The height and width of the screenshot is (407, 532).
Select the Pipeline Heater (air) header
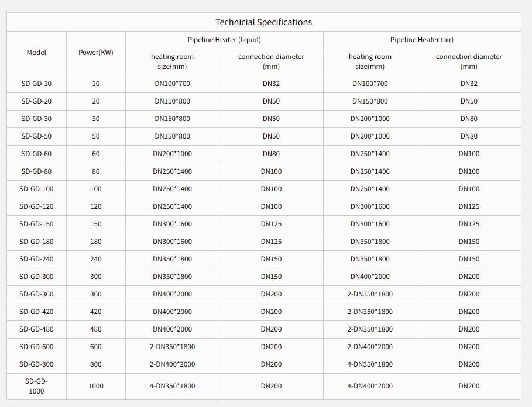click(421, 40)
